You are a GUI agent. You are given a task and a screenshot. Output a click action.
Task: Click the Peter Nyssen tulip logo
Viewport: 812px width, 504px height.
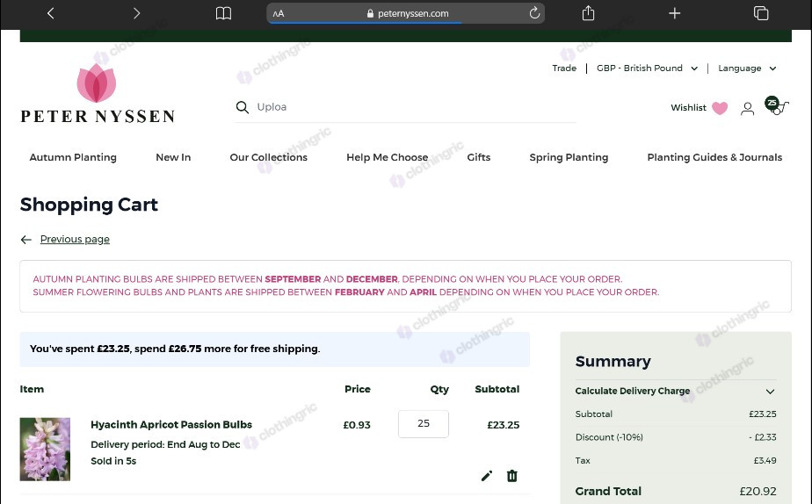pyautogui.click(x=97, y=93)
